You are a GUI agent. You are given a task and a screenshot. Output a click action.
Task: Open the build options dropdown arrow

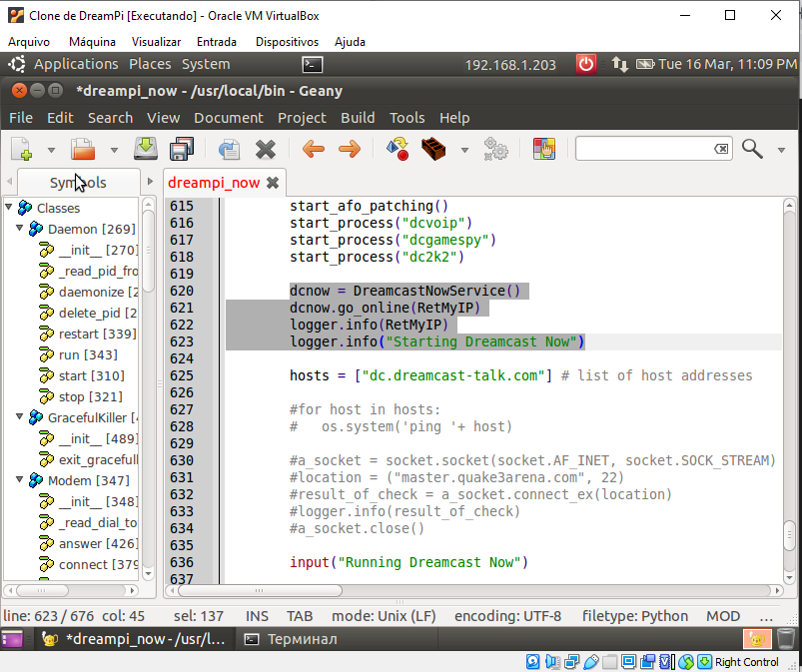point(464,150)
